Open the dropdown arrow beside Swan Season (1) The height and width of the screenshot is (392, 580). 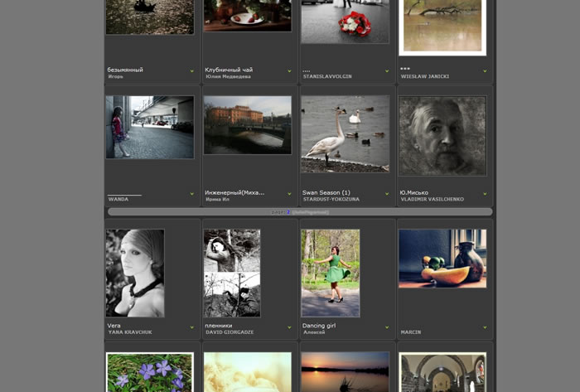tap(387, 194)
